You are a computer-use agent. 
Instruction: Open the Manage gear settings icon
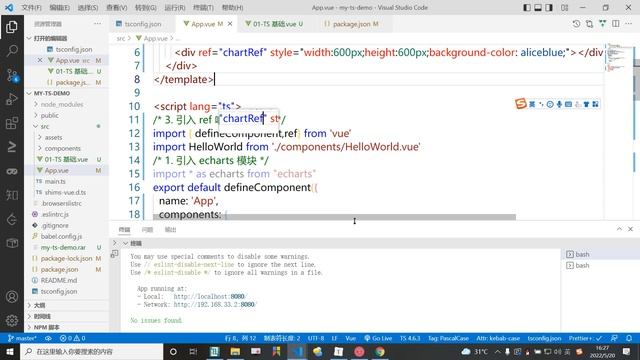[x=11, y=320]
